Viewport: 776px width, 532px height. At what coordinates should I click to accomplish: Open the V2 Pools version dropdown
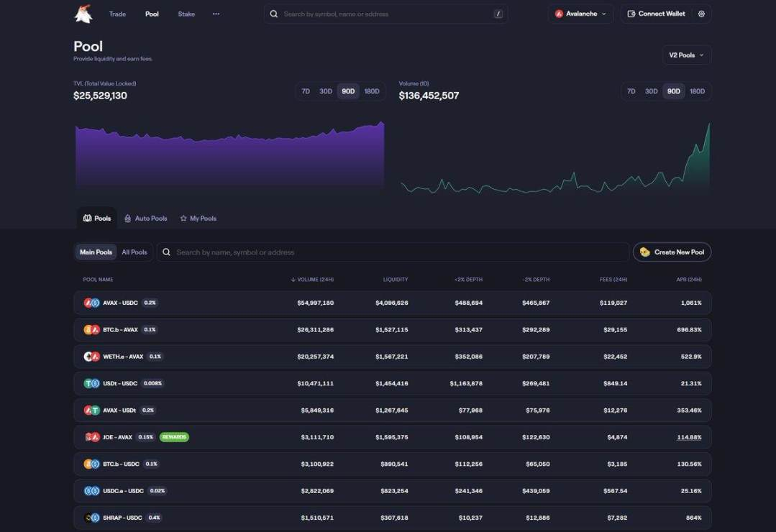click(686, 55)
